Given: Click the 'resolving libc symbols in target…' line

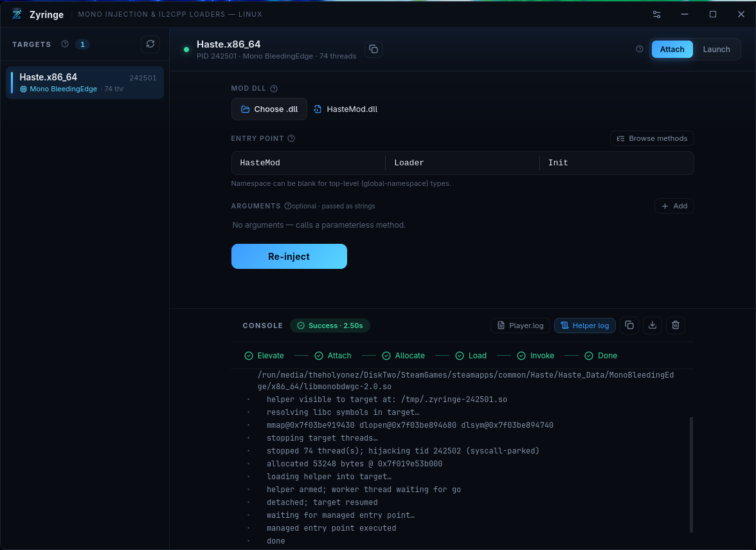Looking at the screenshot, I should tap(343, 412).
